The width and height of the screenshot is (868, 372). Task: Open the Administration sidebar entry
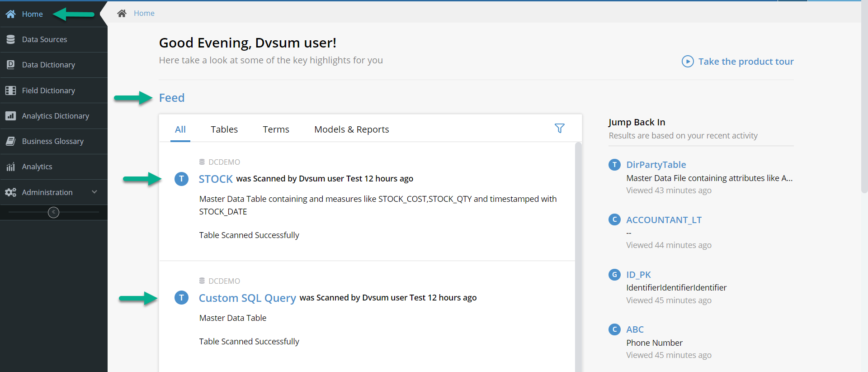(54, 192)
